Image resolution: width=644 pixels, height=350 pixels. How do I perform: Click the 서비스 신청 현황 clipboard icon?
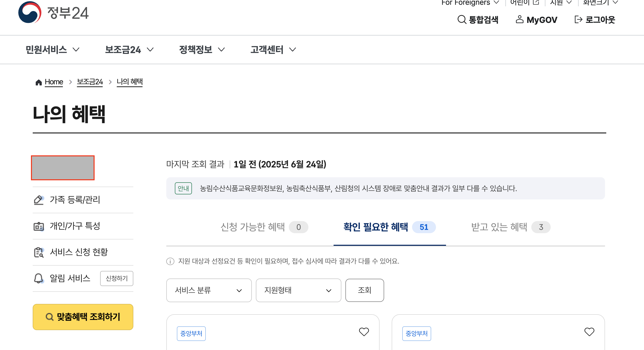click(39, 252)
